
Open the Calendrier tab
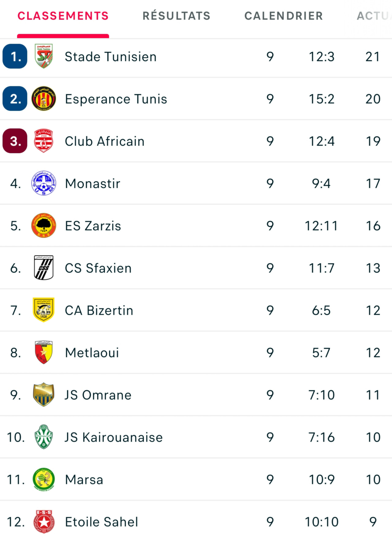(283, 16)
